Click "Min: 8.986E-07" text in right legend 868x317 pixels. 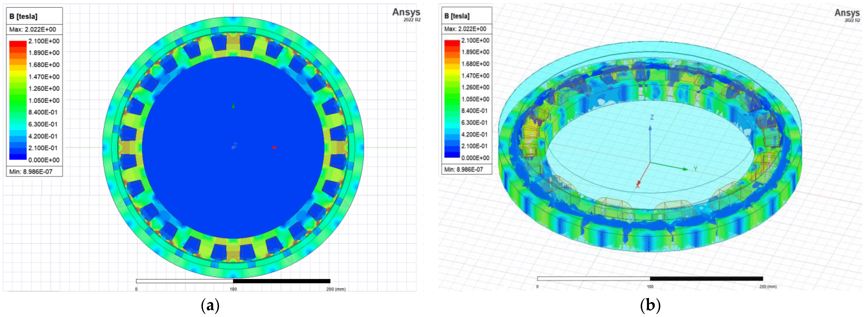point(463,169)
